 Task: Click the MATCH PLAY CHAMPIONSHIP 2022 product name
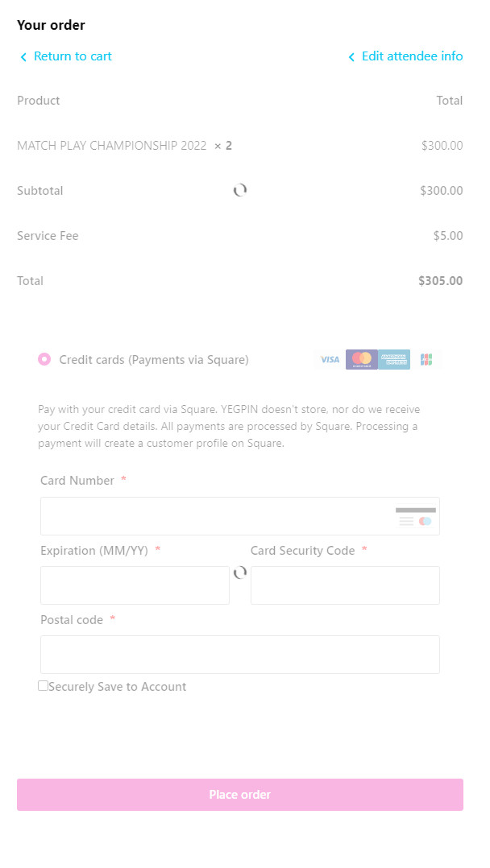pos(112,146)
